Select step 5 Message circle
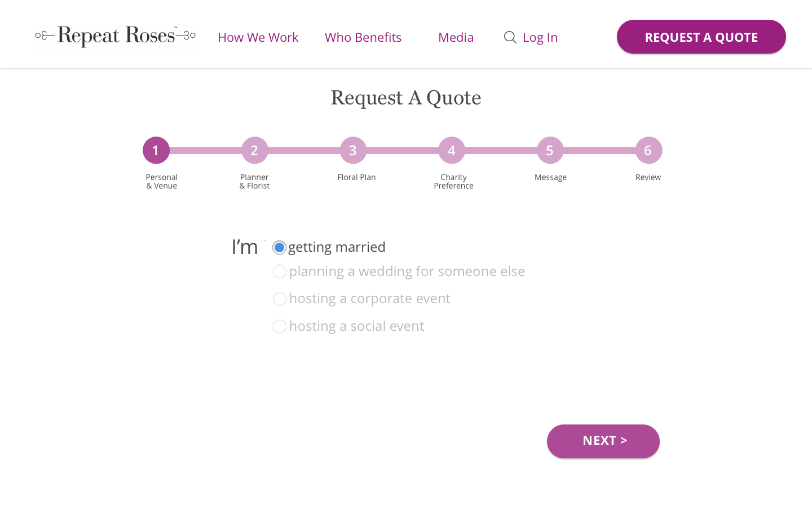Screen dimensions: 812x508 coord(550,150)
